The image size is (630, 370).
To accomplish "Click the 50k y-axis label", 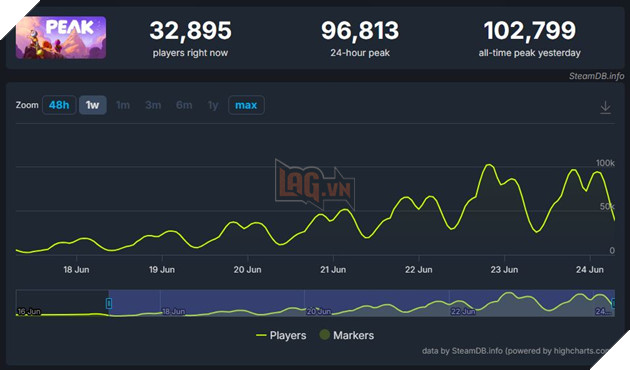I will tap(607, 206).
